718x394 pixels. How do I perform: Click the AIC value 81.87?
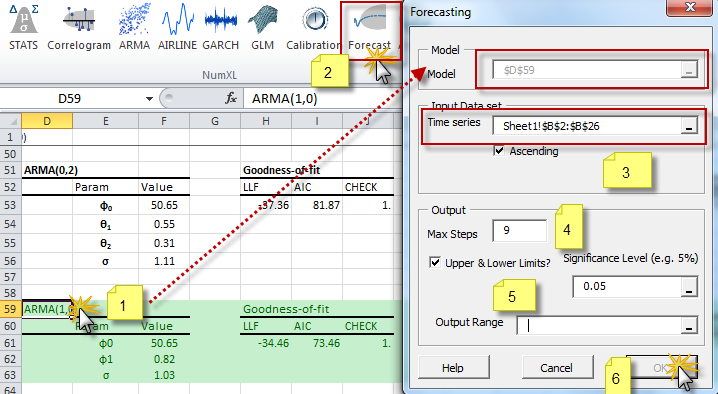pos(316,205)
